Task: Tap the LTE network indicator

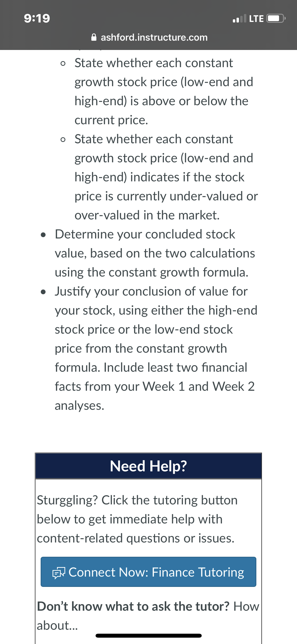Action: [x=256, y=19]
